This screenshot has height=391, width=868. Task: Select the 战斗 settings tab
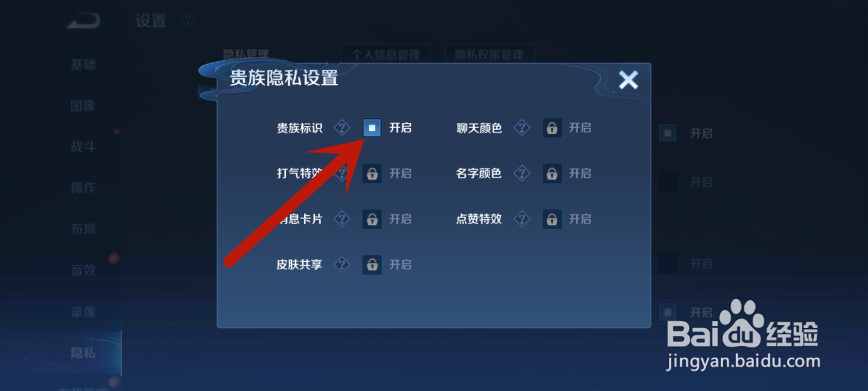tap(83, 147)
